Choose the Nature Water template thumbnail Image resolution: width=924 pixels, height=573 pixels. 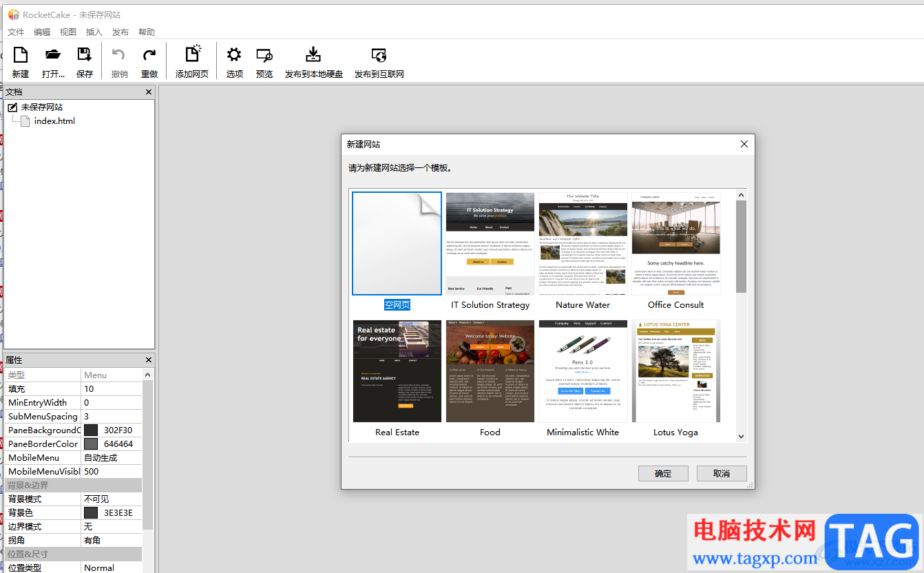(x=583, y=243)
